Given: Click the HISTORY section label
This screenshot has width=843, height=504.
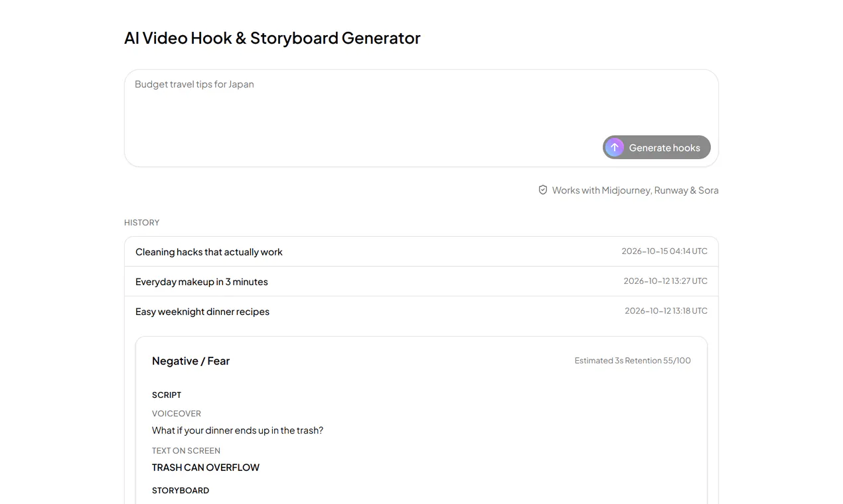Looking at the screenshot, I should [x=142, y=222].
